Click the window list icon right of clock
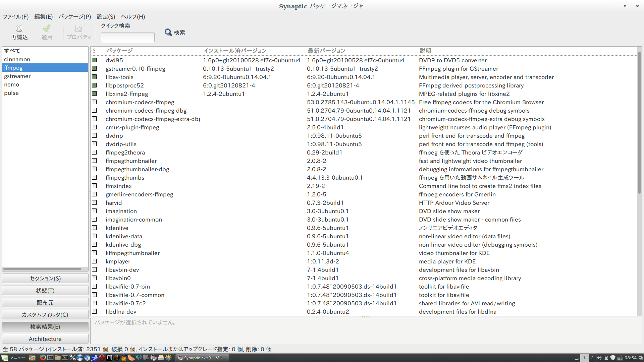 coord(641,358)
